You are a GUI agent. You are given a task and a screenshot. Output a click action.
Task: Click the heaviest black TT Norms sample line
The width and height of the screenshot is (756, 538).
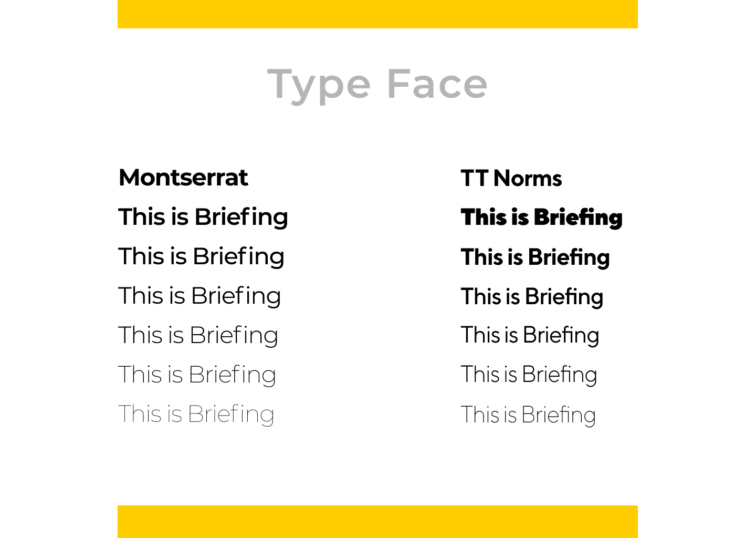coord(542,218)
